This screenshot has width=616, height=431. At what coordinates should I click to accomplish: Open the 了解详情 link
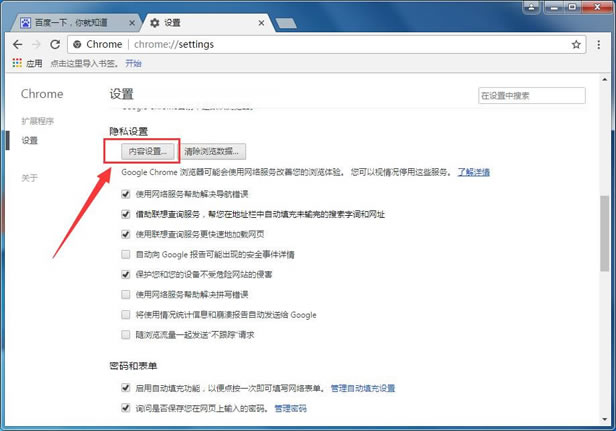click(x=474, y=172)
